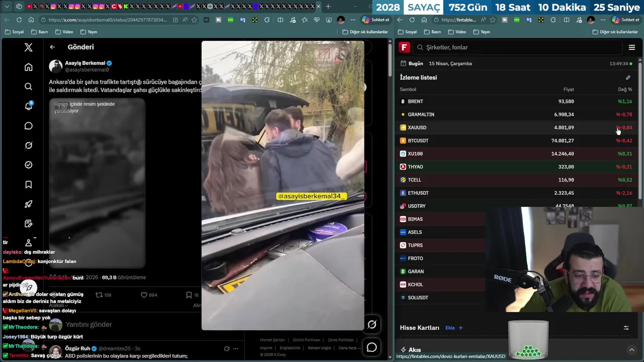644x362 pixels.
Task: Open the floating Grok button at bottom right
Action: click(372, 324)
